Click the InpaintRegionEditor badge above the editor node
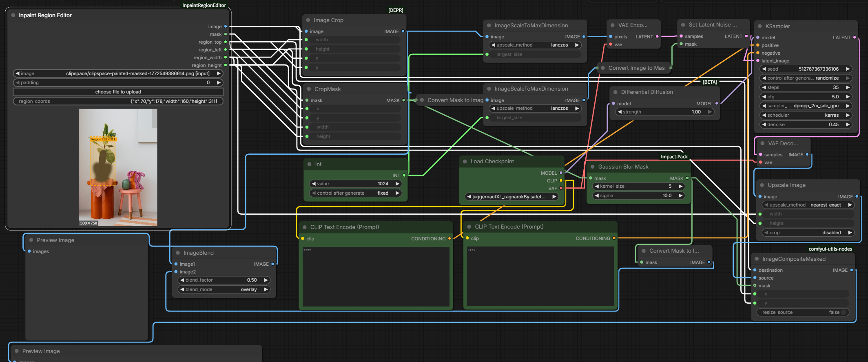868x362 pixels. pyautogui.click(x=204, y=5)
